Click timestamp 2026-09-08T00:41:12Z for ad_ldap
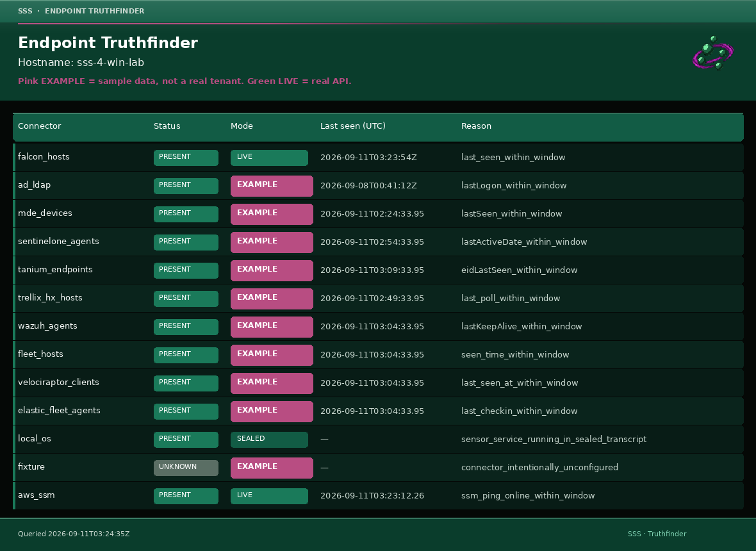Screen dimensions: 756x551 coord(369,186)
